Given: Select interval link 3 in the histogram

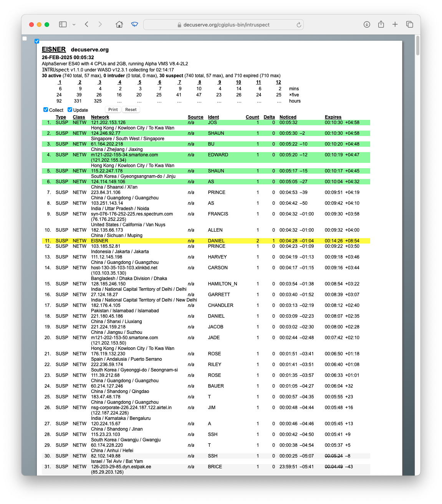Looking at the screenshot, I should 99,82.
